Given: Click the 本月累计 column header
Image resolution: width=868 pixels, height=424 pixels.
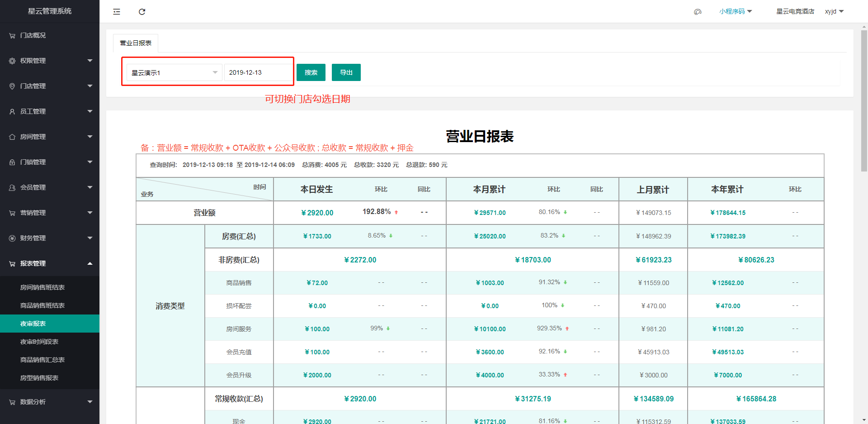Looking at the screenshot, I should pos(489,190).
